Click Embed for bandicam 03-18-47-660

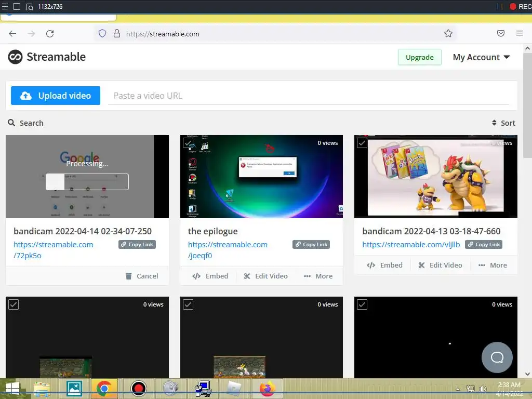coord(385,265)
